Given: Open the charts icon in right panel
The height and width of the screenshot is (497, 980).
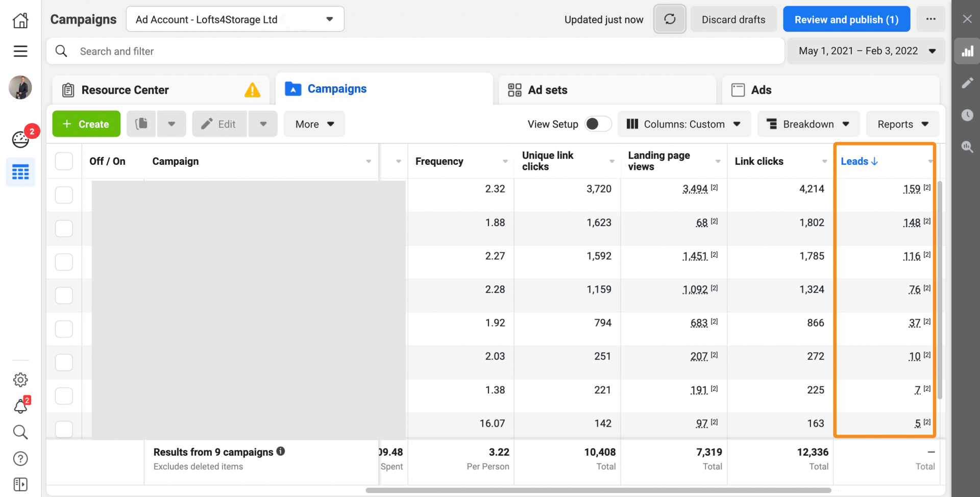Looking at the screenshot, I should (x=967, y=51).
